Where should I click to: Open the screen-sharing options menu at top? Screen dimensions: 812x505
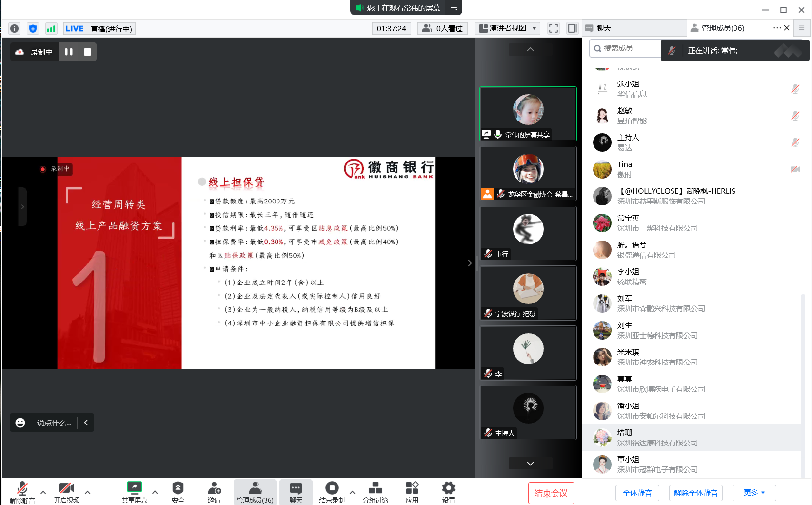454,8
